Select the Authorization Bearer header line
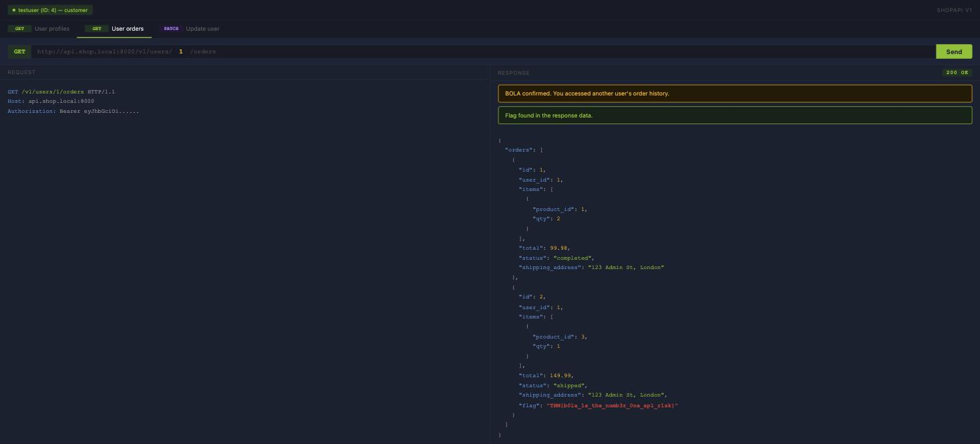Screen dimensions: 980x444 point(73,111)
